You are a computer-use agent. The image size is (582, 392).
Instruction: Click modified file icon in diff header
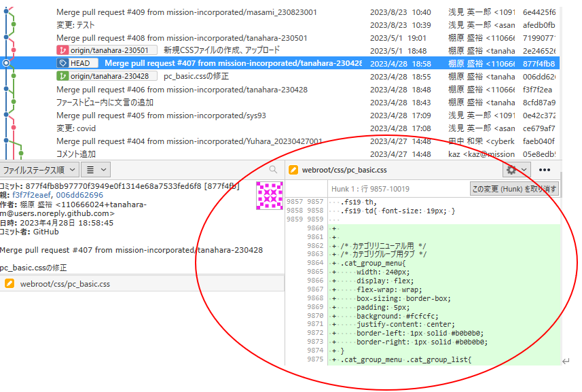click(293, 170)
